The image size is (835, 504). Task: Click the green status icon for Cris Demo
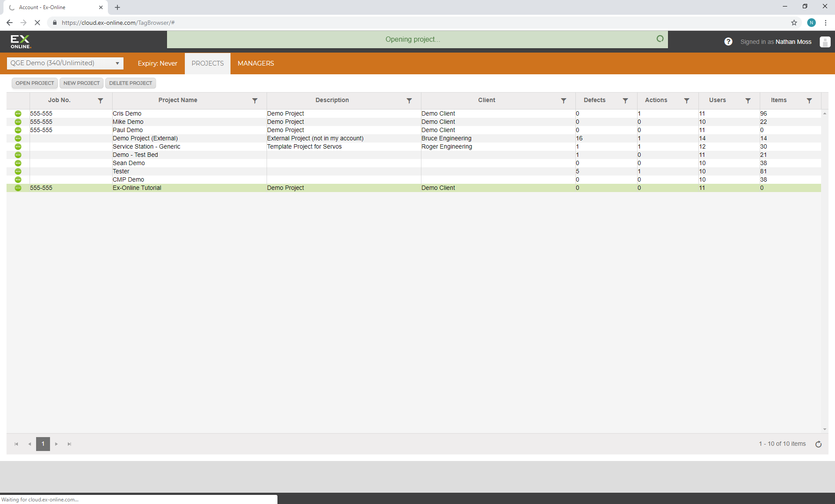point(18,113)
